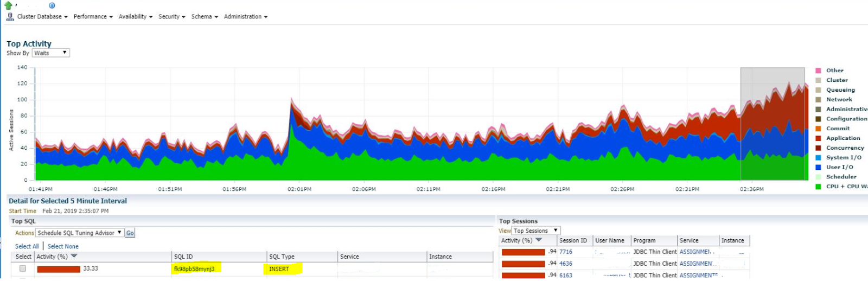This screenshot has width=868, height=281.
Task: Open the Cluster Database menu
Action: tap(42, 17)
